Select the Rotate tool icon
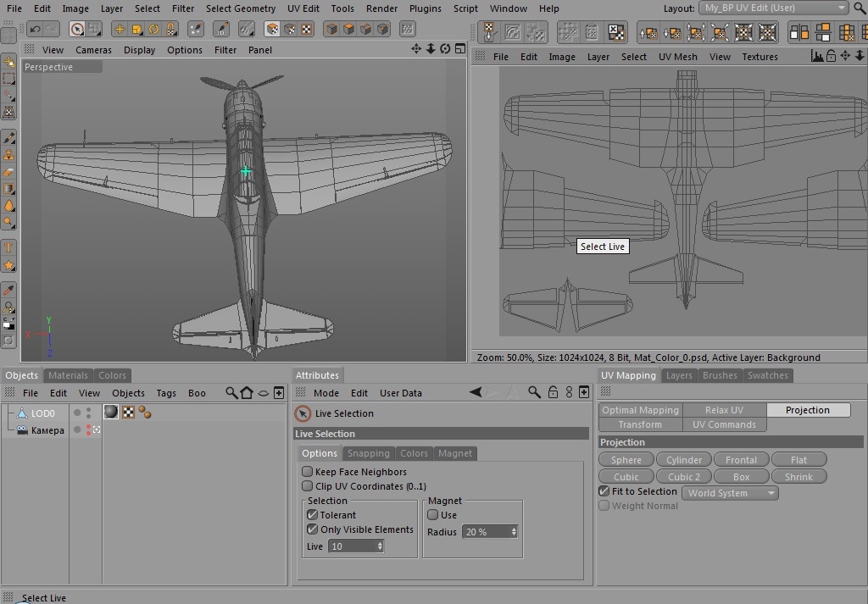This screenshot has width=868, height=604. (x=154, y=30)
